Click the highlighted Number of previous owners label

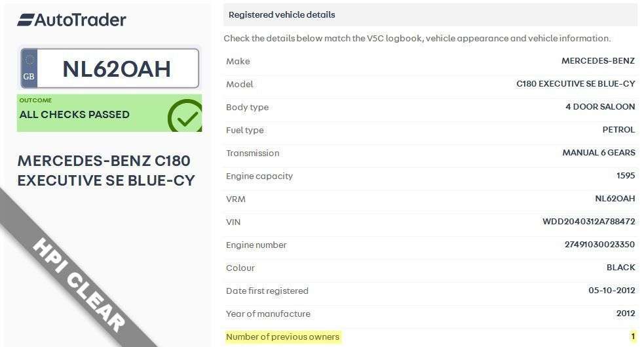[x=283, y=337]
